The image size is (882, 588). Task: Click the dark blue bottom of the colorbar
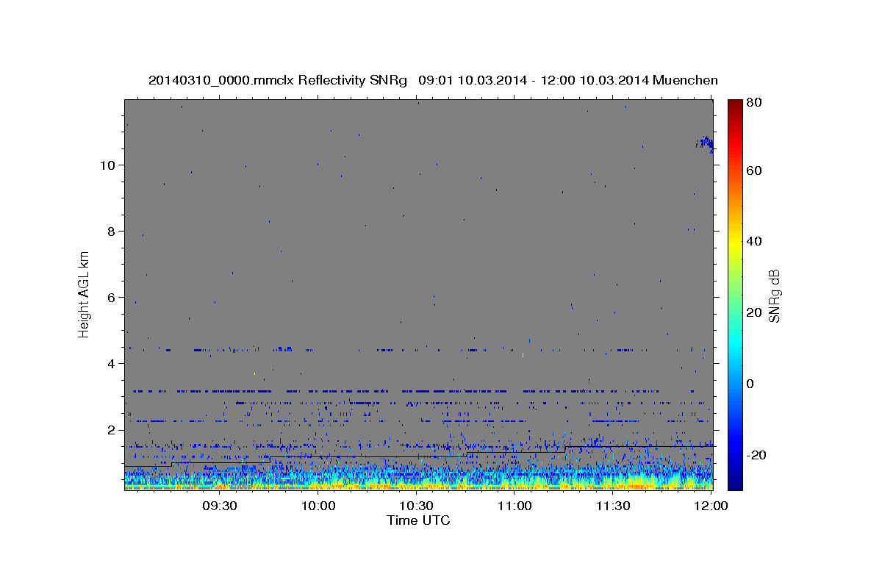[x=735, y=481]
